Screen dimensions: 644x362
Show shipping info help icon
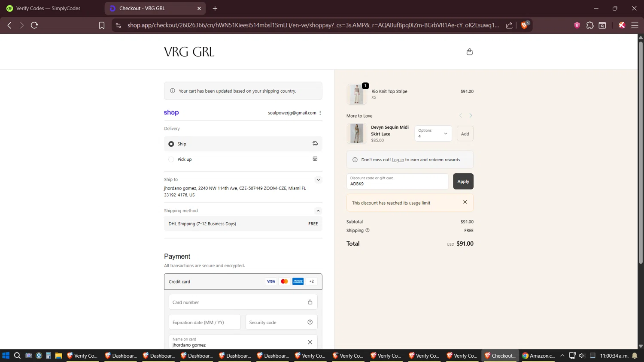click(368, 230)
